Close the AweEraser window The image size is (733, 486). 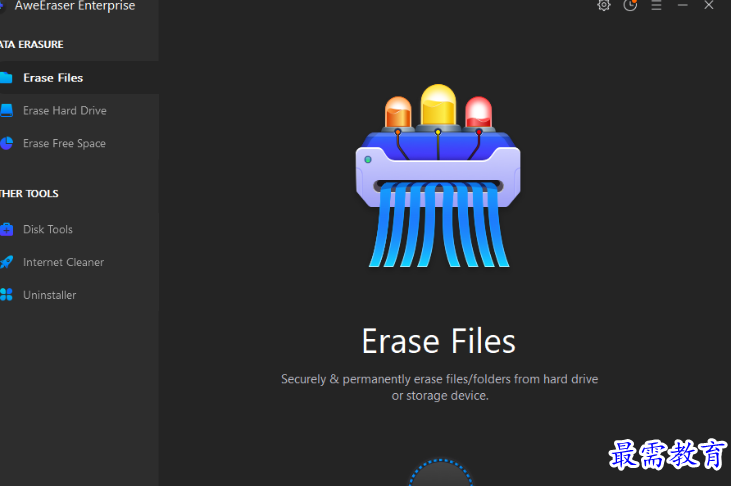[x=709, y=6]
